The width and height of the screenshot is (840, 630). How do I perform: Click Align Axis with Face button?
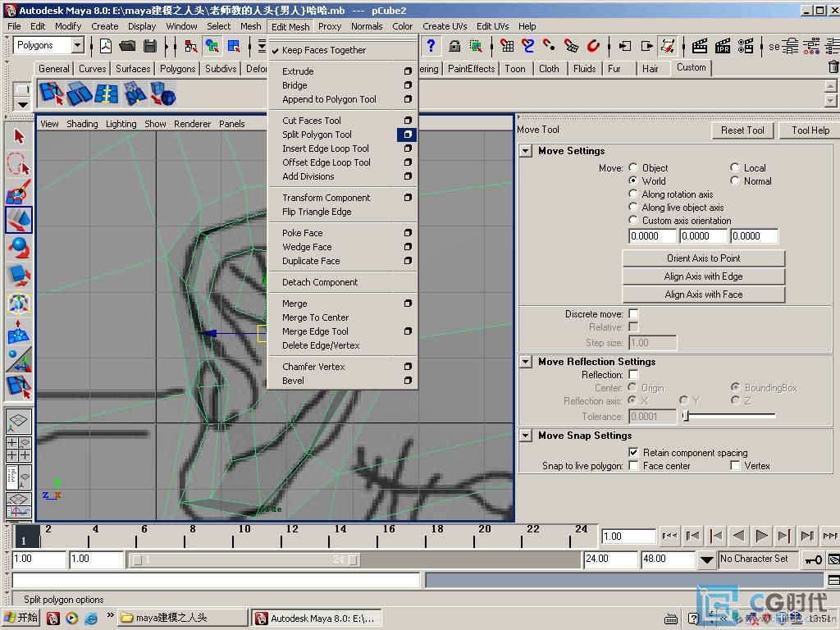[x=703, y=294]
